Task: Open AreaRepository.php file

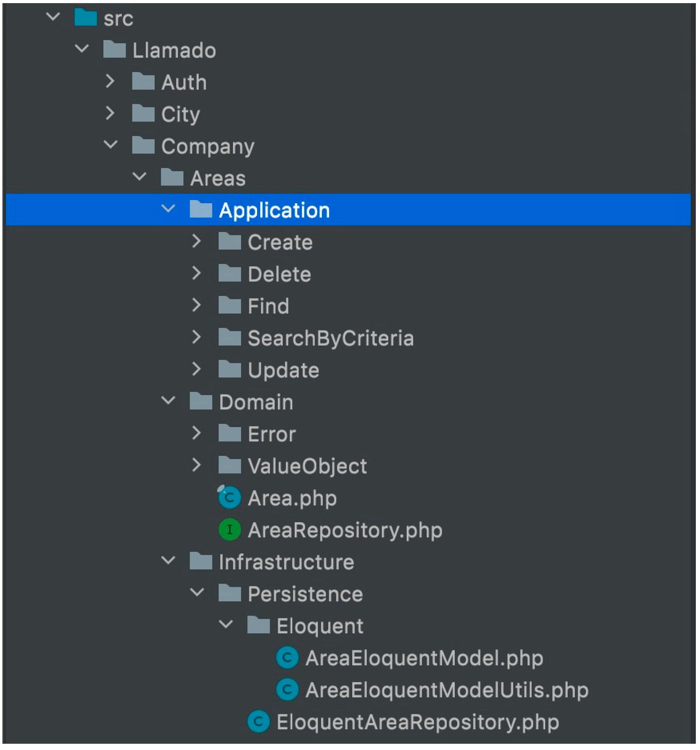Action: pos(345,531)
